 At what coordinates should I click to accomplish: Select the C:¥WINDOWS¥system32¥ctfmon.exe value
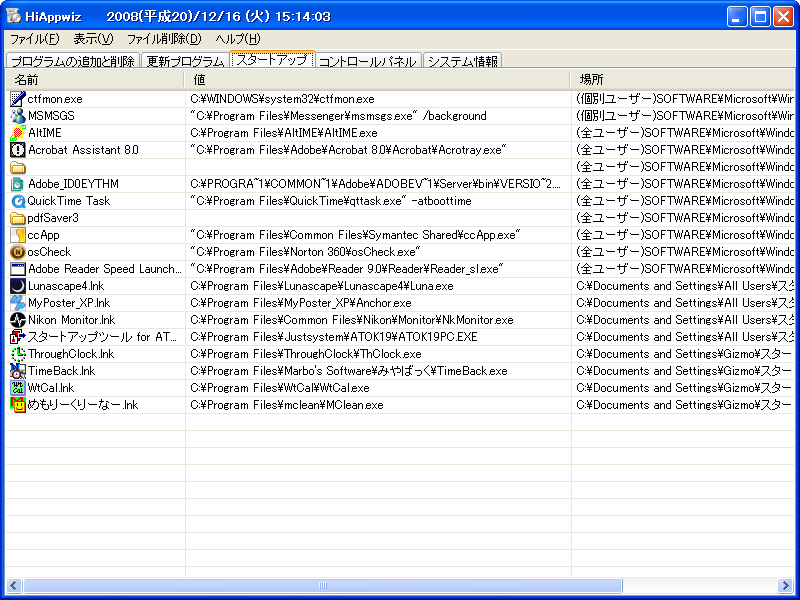click(x=282, y=99)
